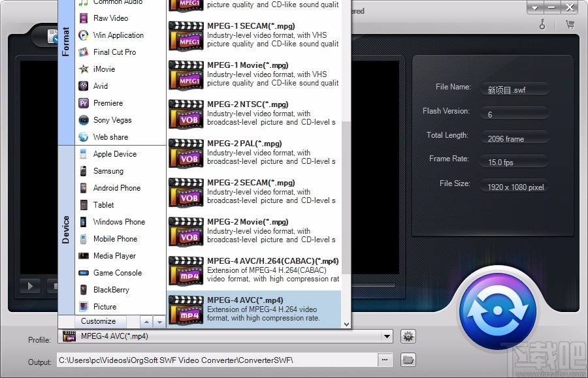Screen dimensions: 588x378
Task: Select the Game Console category
Action: tap(118, 273)
